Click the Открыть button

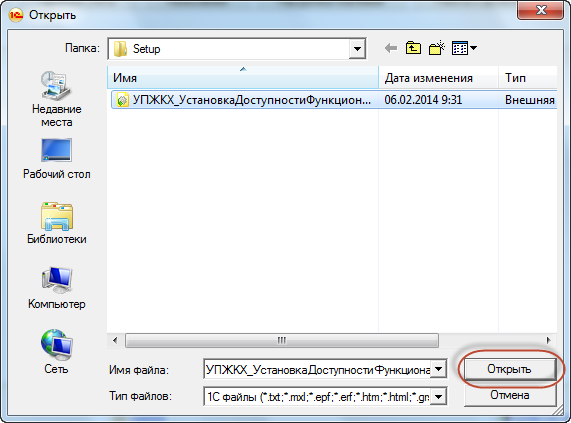509,369
